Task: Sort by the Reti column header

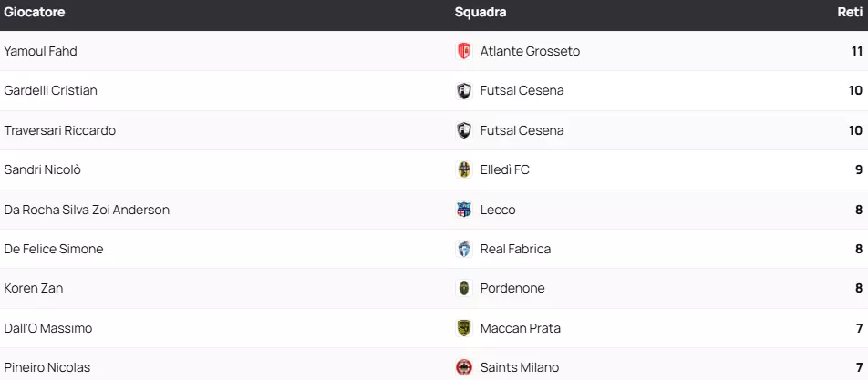Action: tap(850, 13)
